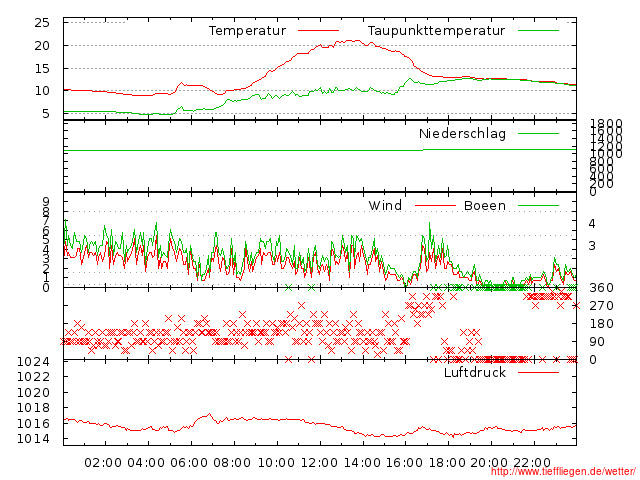Viewport: 640px width, 480px height.
Task: Click the red Temperatur legend line
Action: click(318, 31)
